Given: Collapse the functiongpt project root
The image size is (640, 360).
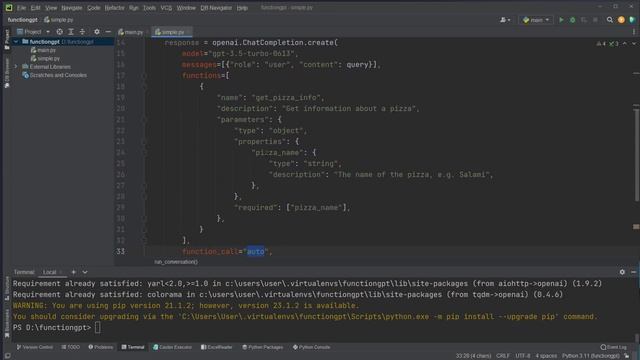Looking at the screenshot, I should tap(16, 42).
